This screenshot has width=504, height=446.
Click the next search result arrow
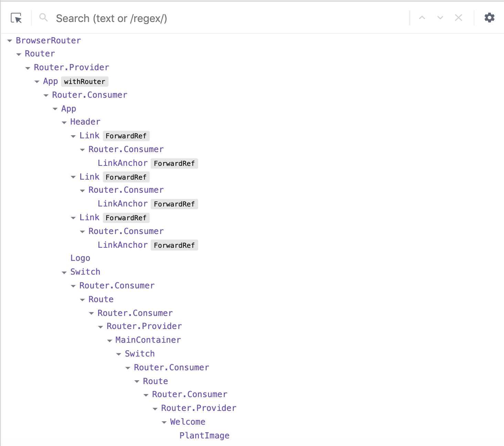[x=440, y=18]
